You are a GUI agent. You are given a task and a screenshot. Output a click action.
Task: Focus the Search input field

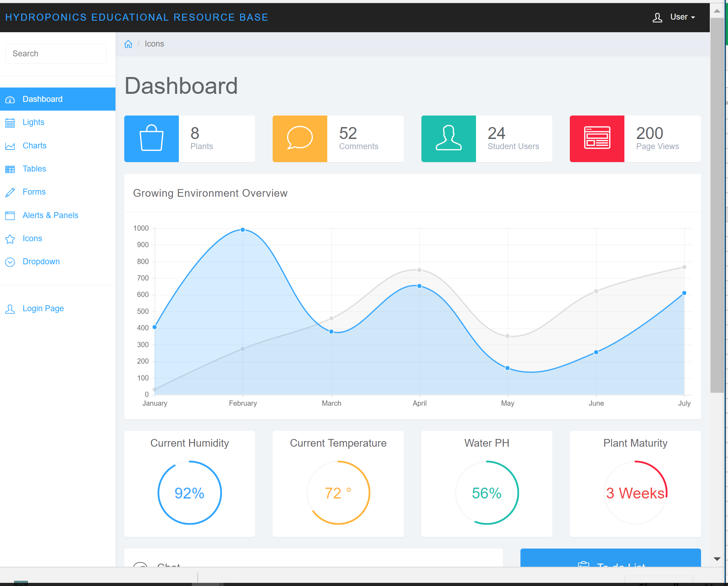click(x=56, y=54)
